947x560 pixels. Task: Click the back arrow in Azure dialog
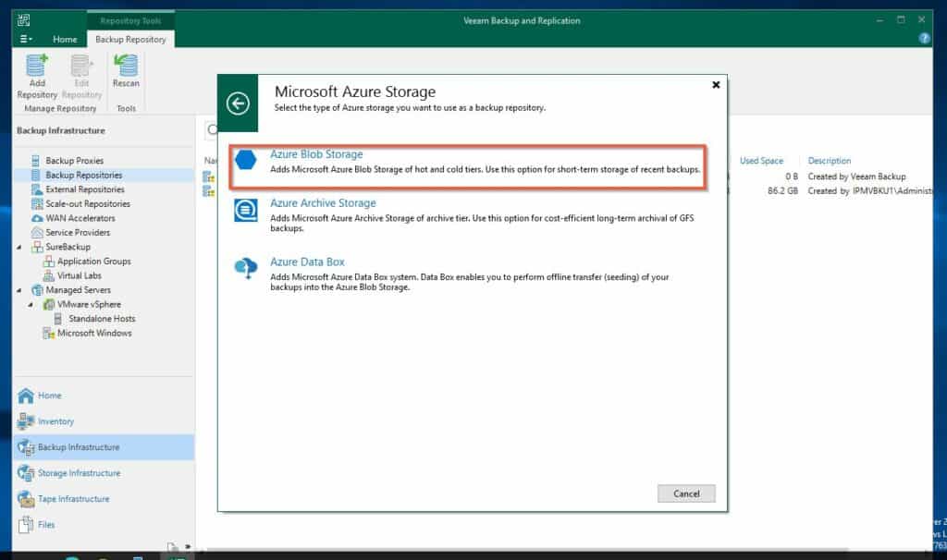(x=238, y=103)
